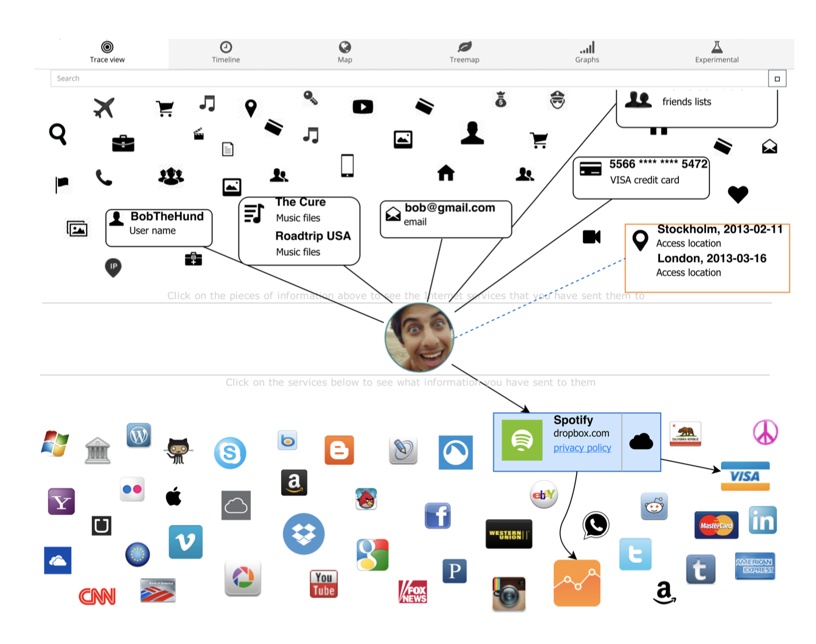Screen dimensions: 816x644
Task: Click the Instagram service icon
Action: tap(509, 594)
